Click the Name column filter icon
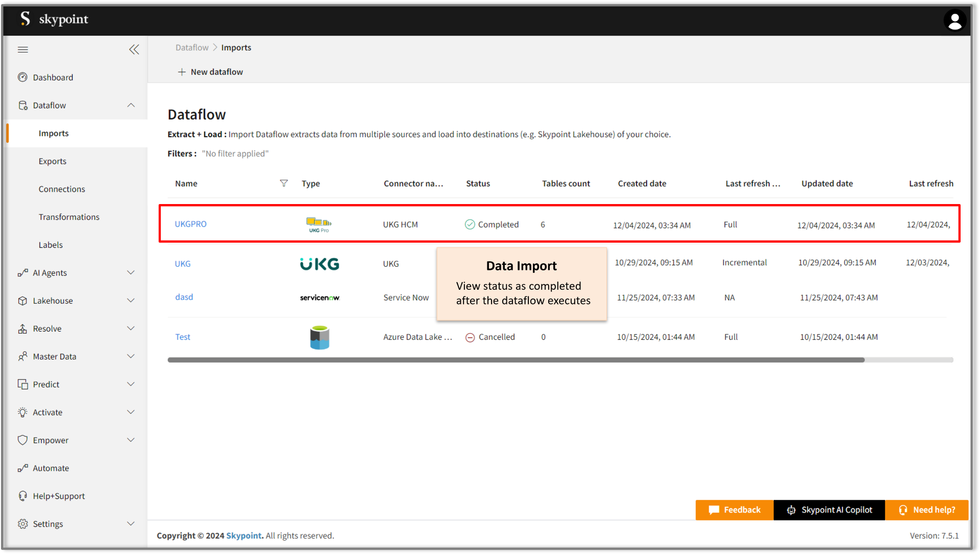Screen dimensions: 980x554 coord(284,183)
